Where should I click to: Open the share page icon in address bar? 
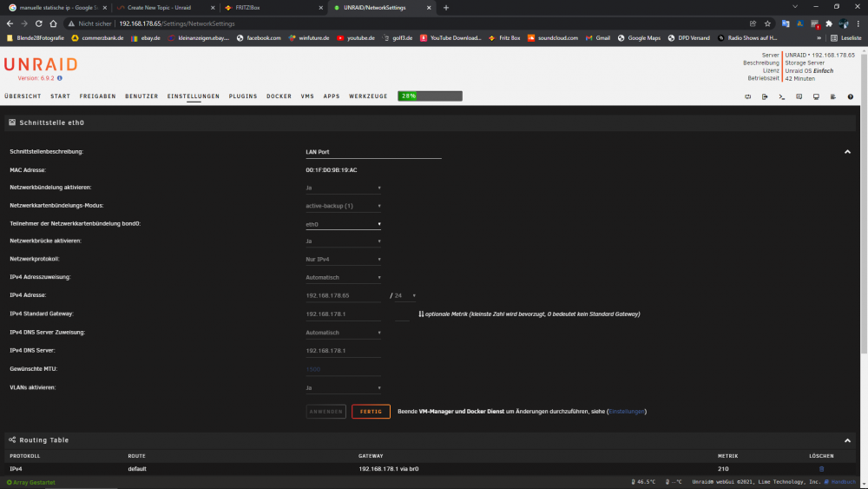pyautogui.click(x=753, y=23)
